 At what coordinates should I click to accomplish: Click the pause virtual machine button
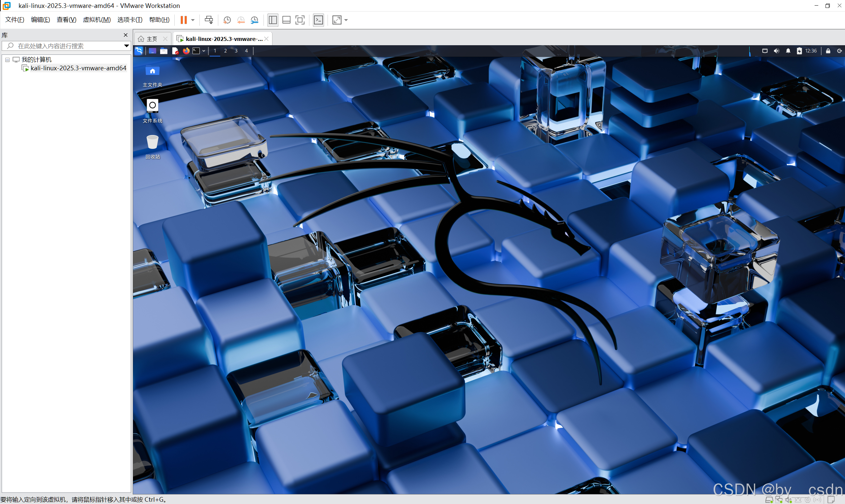point(184,20)
